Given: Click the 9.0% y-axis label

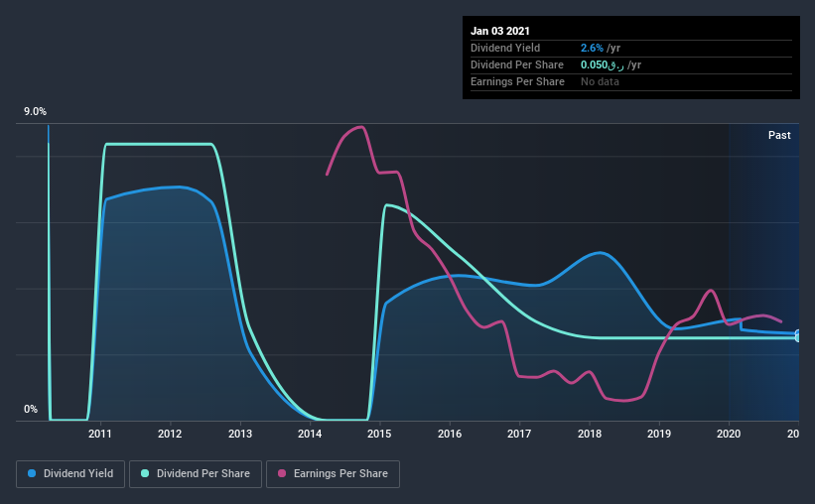Looking at the screenshot, I should pyautogui.click(x=36, y=112).
